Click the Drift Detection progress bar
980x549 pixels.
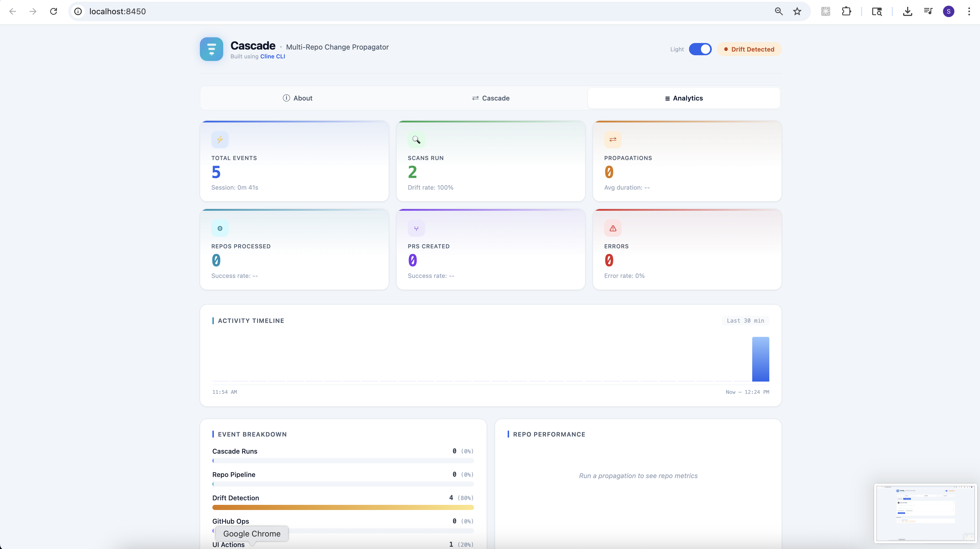tap(343, 507)
